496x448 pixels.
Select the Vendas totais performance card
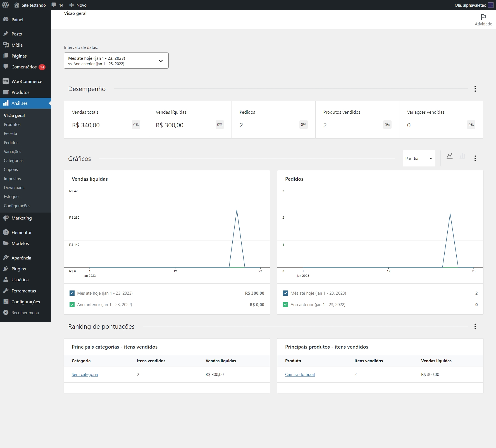(106, 120)
